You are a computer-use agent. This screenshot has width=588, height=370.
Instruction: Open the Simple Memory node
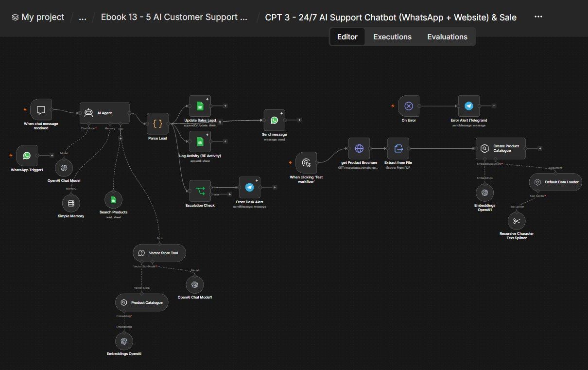(x=71, y=203)
